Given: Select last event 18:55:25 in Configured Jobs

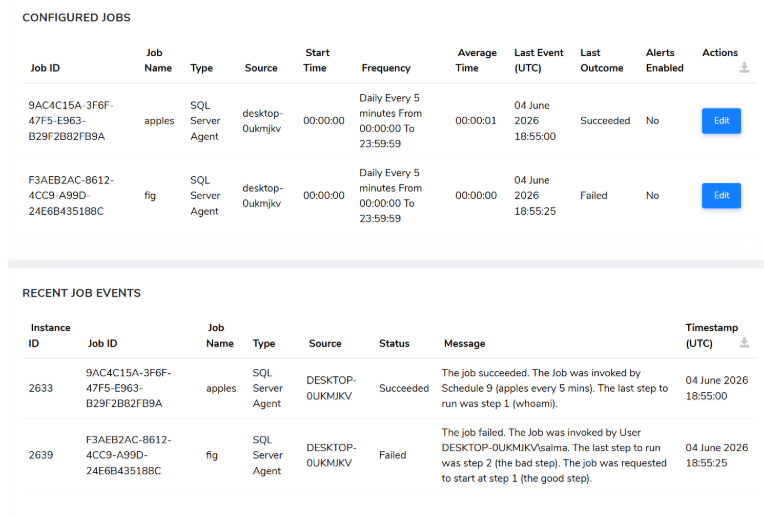Looking at the screenshot, I should 535,195.
